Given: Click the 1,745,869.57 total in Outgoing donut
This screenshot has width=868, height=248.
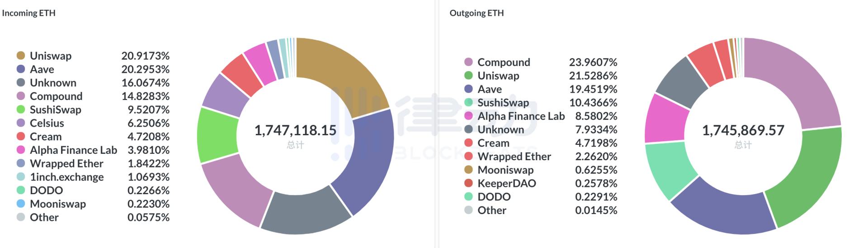Looking at the screenshot, I should coord(743,130).
